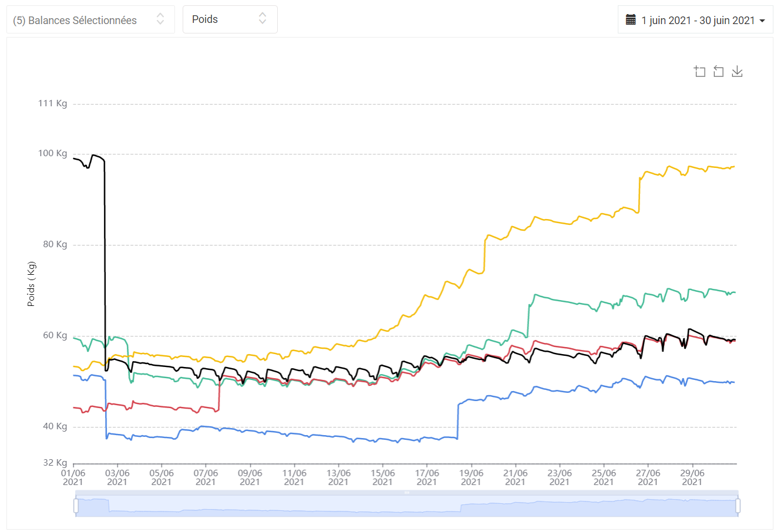The image size is (774, 532).
Task: Click the 80 Kg axis label
Action: click(x=55, y=244)
